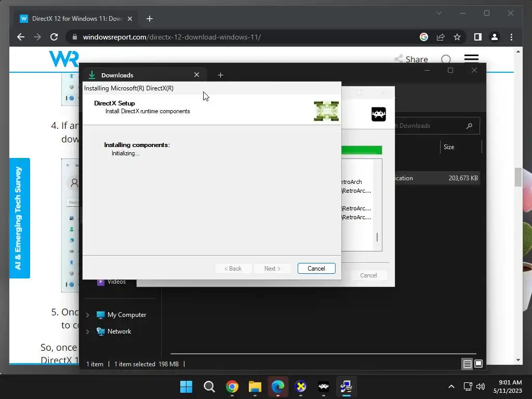
Task: Open search on Windows Report site
Action: click(446, 59)
